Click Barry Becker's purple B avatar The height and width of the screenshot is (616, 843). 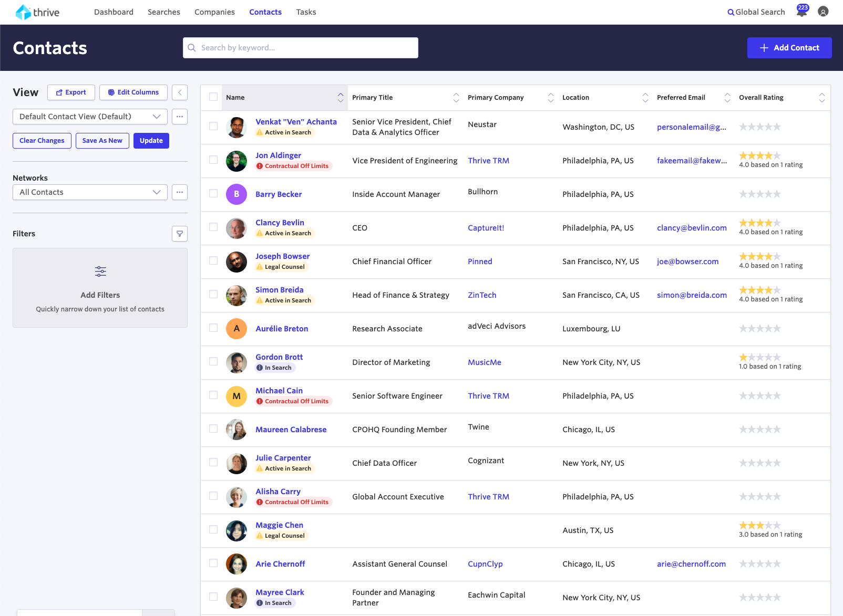237,194
